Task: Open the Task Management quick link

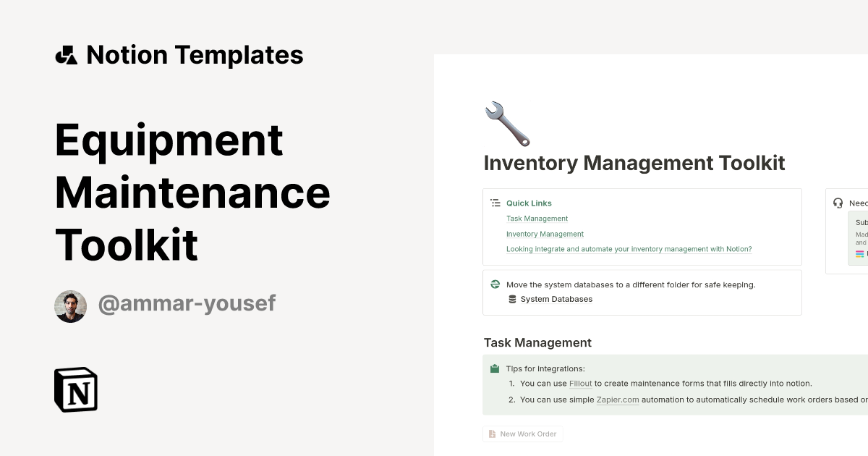Action: [537, 219]
